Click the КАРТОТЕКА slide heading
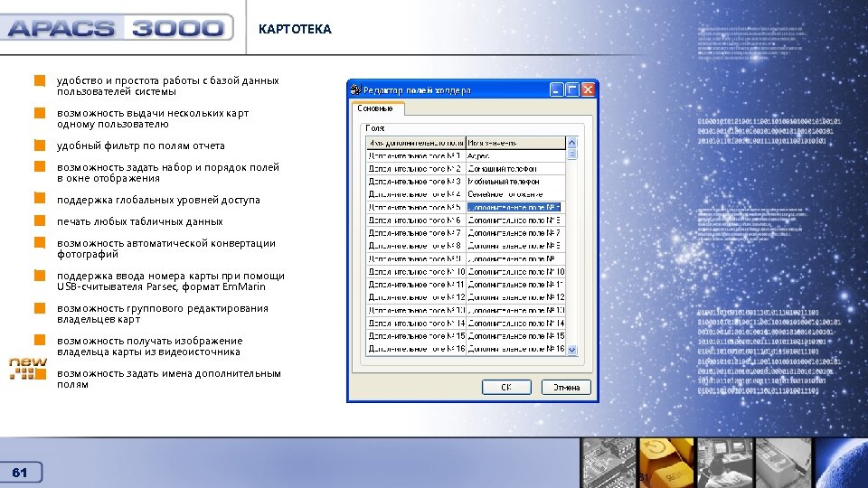The image size is (868, 488). tap(295, 29)
